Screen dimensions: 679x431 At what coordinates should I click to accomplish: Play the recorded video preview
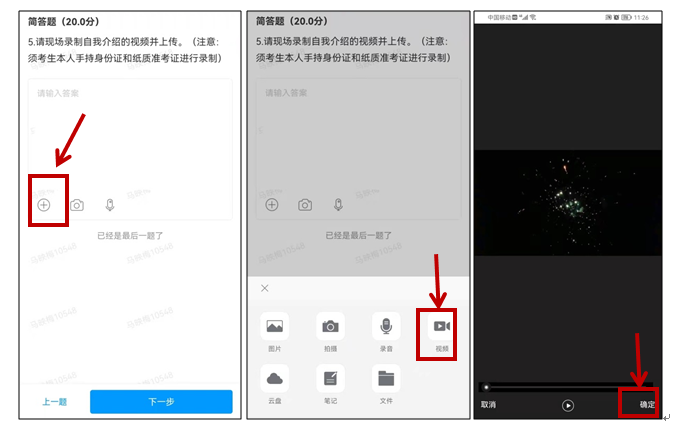[568, 405]
